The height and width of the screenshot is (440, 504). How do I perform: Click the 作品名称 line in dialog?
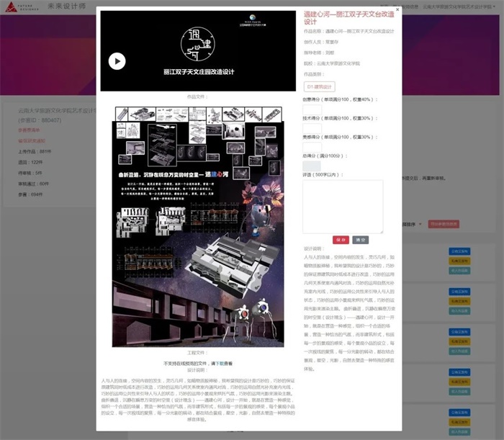pos(348,31)
